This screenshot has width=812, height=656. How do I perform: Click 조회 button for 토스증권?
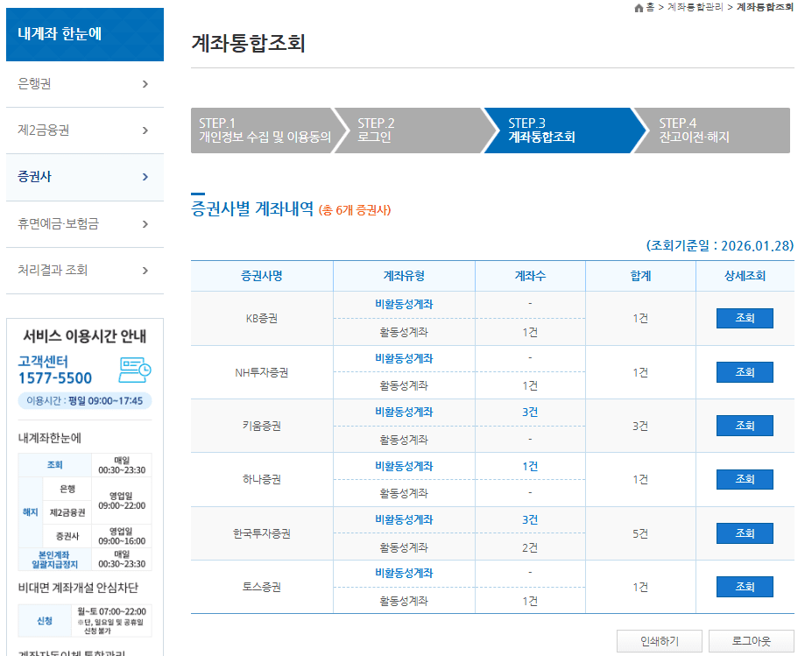(x=744, y=587)
